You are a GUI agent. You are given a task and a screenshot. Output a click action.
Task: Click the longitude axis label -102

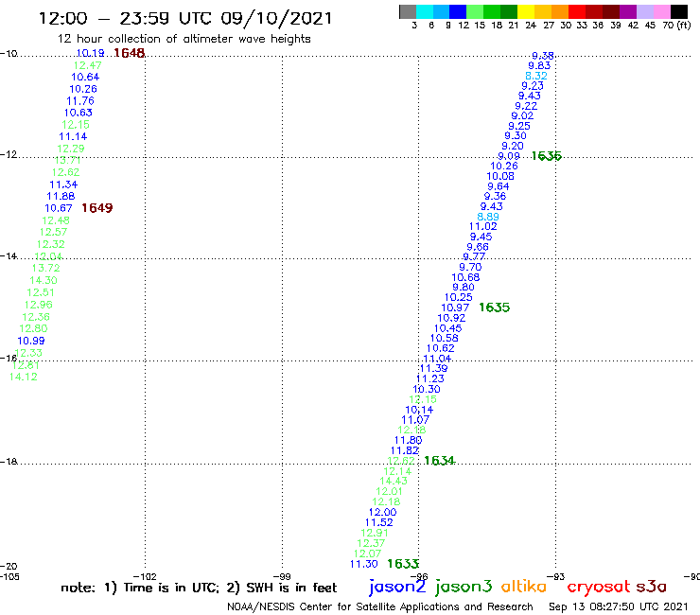pos(145,576)
